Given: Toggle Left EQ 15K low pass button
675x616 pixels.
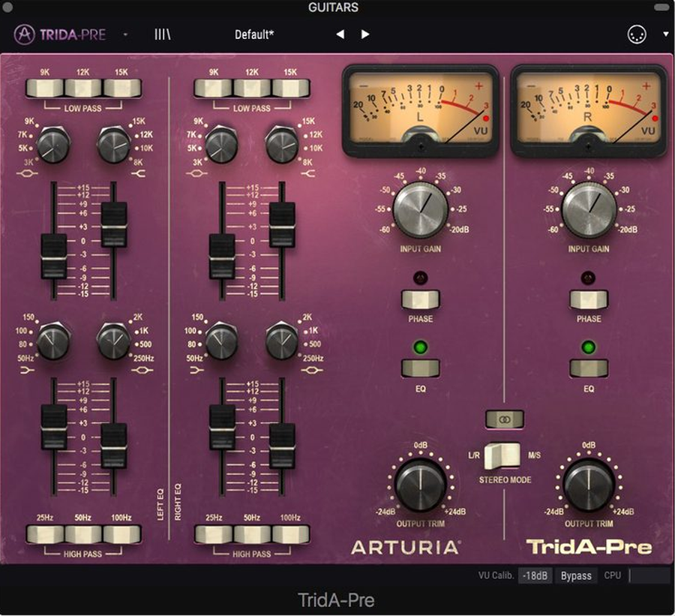Looking at the screenshot, I should (x=121, y=89).
